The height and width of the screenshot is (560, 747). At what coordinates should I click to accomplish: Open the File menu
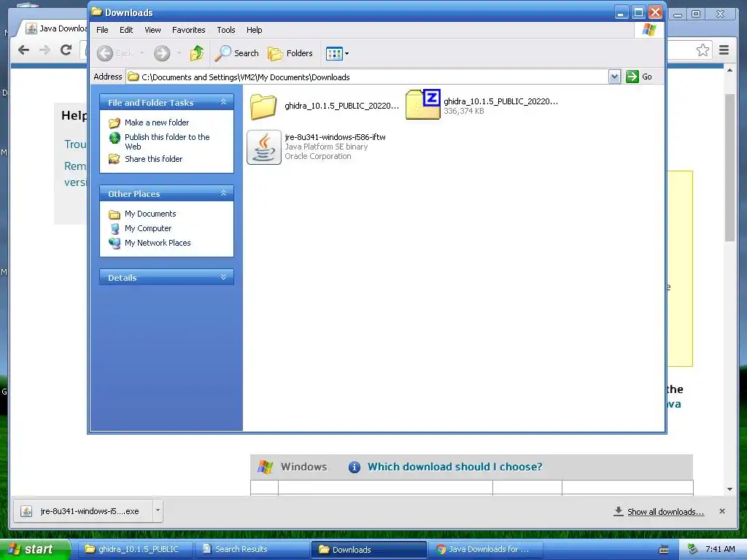[102, 29]
